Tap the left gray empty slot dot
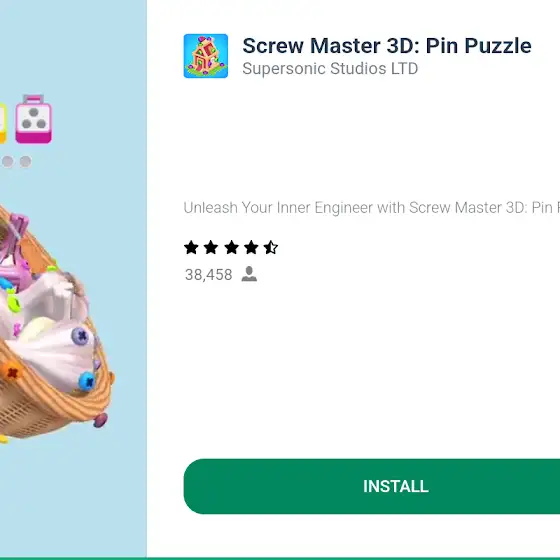Viewport: 560px width, 560px height. click(8, 161)
